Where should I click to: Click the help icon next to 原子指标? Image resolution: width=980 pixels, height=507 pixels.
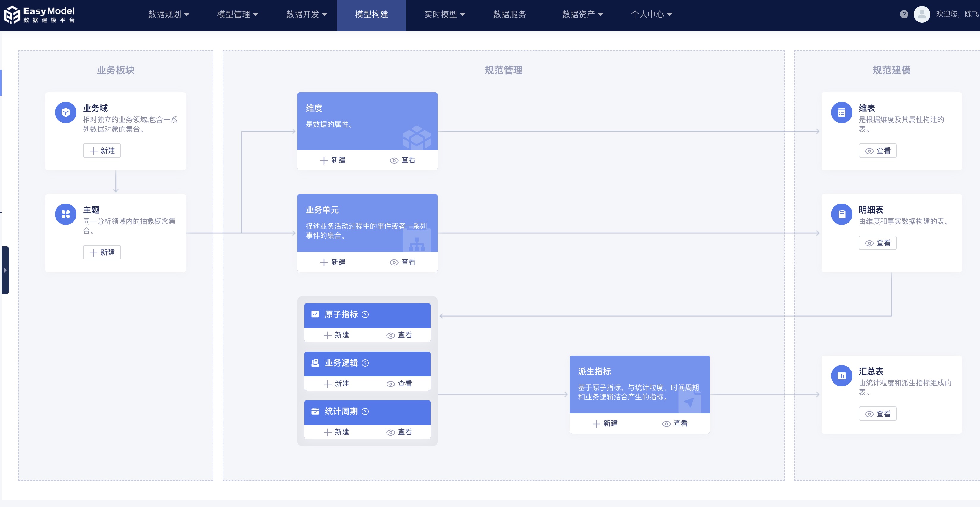(x=365, y=314)
